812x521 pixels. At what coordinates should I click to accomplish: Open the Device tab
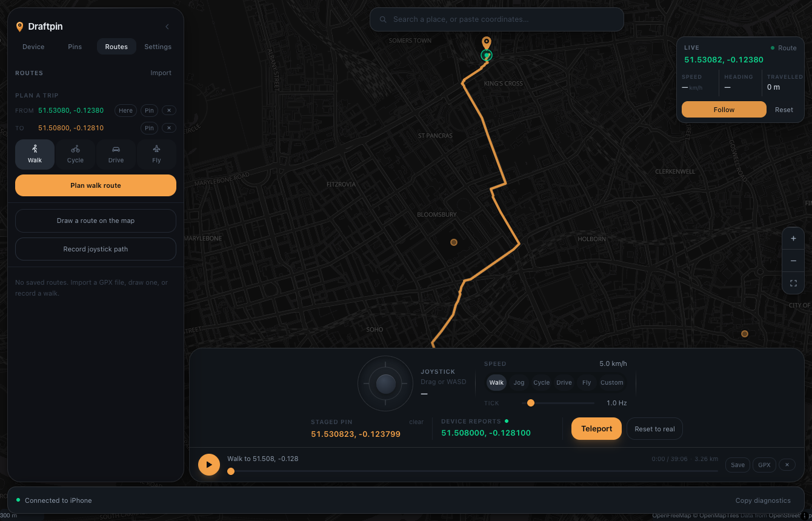pos(33,47)
